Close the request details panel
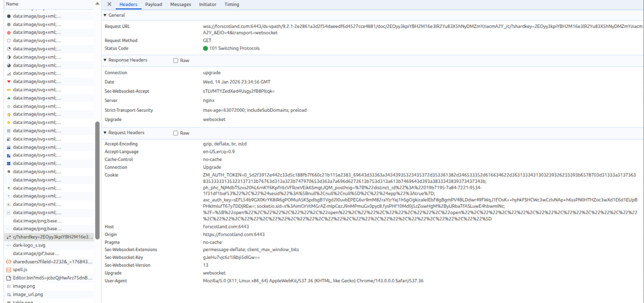The image size is (644, 303). [109, 4]
